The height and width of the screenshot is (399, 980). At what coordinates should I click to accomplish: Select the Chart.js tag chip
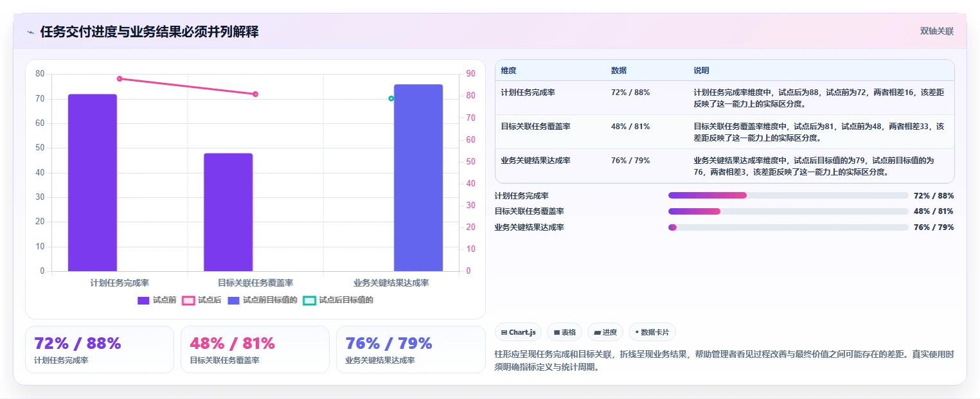[x=518, y=332]
